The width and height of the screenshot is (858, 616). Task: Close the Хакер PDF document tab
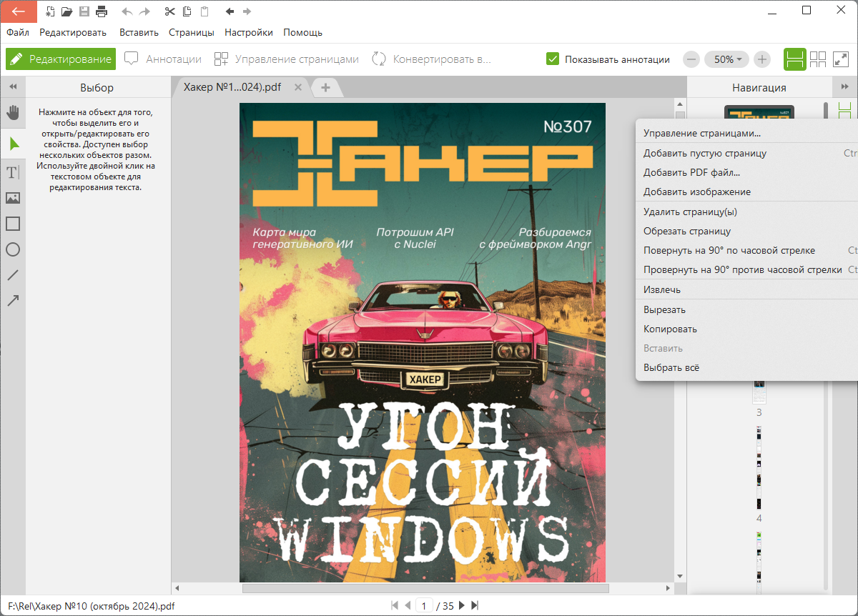pos(298,87)
